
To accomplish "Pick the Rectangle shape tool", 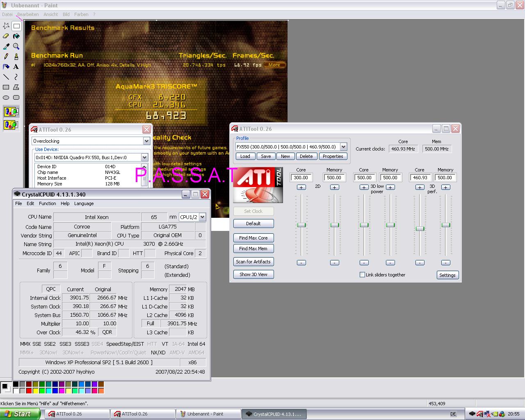I will 6,87.
